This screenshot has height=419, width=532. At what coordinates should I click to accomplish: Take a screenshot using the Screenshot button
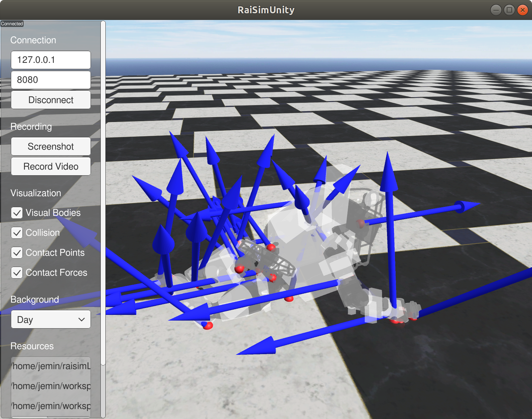pyautogui.click(x=51, y=146)
